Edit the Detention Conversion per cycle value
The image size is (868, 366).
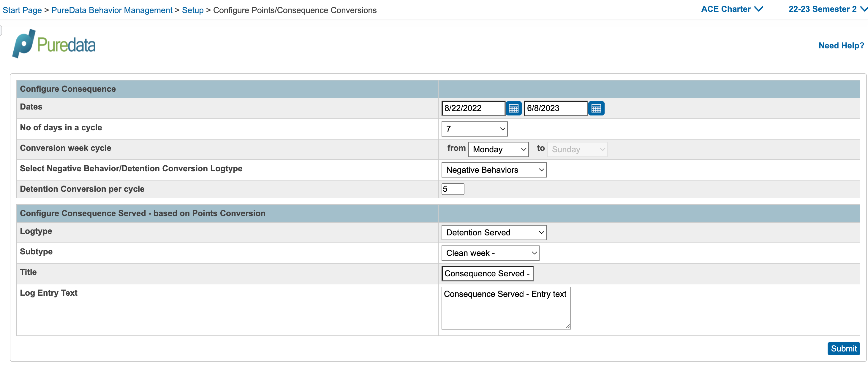(453, 189)
